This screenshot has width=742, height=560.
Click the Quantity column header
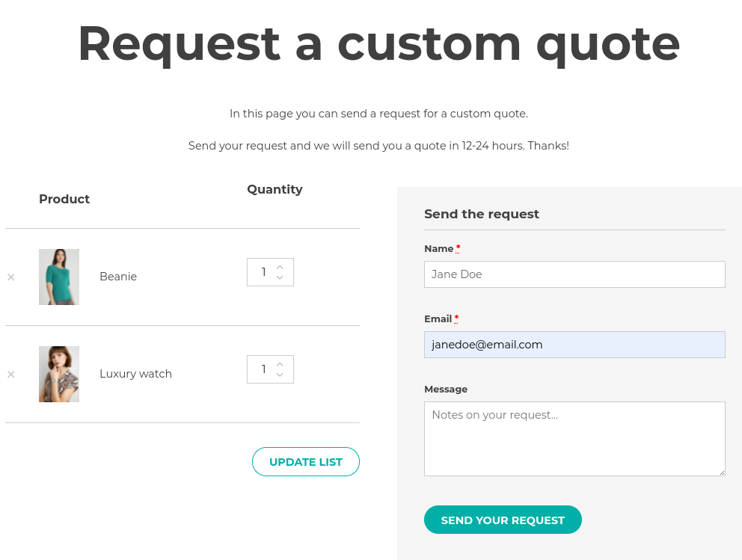[275, 189]
